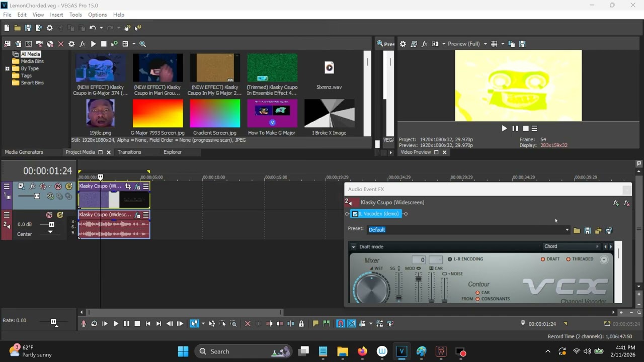
Task: Open the File menu
Action: click(7, 15)
